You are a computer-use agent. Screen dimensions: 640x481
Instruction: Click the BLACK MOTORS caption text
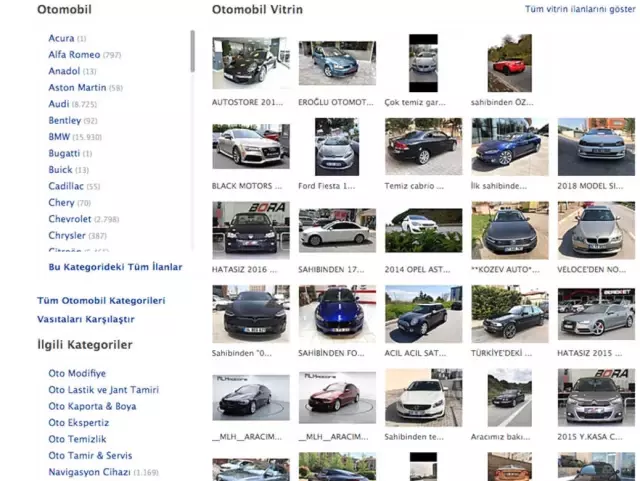(247, 186)
